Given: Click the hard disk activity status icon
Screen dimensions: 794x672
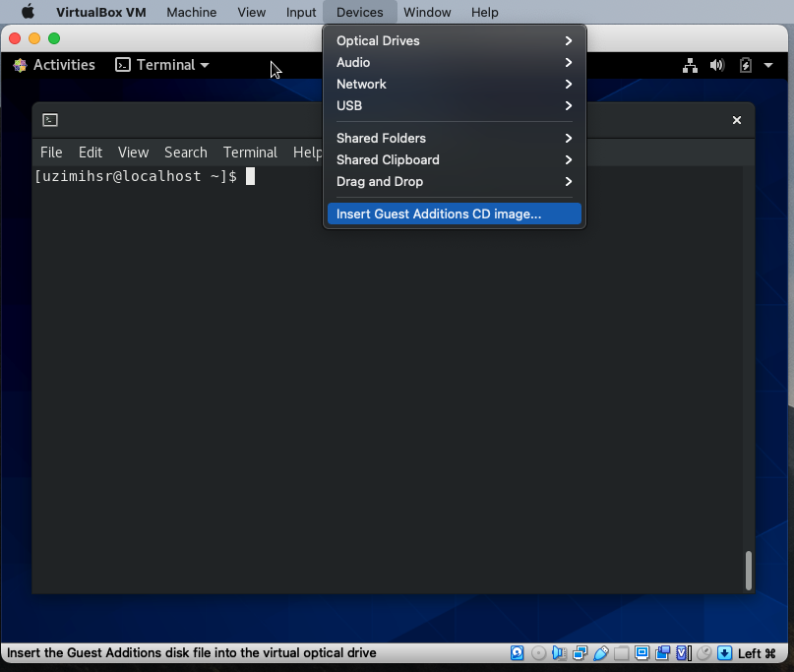Looking at the screenshot, I should tap(517, 653).
